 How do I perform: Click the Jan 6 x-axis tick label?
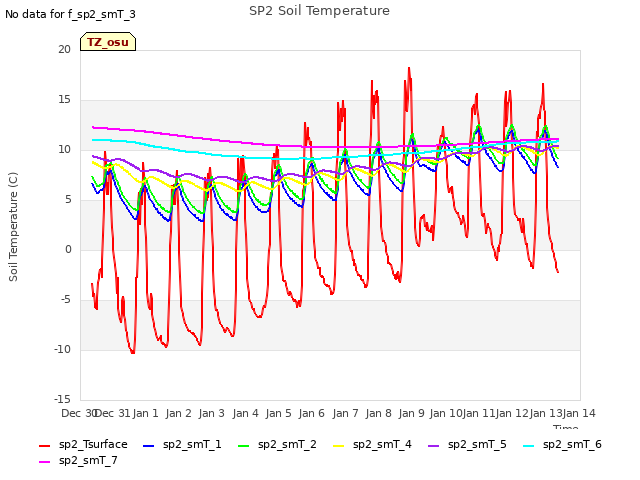[x=311, y=413]
